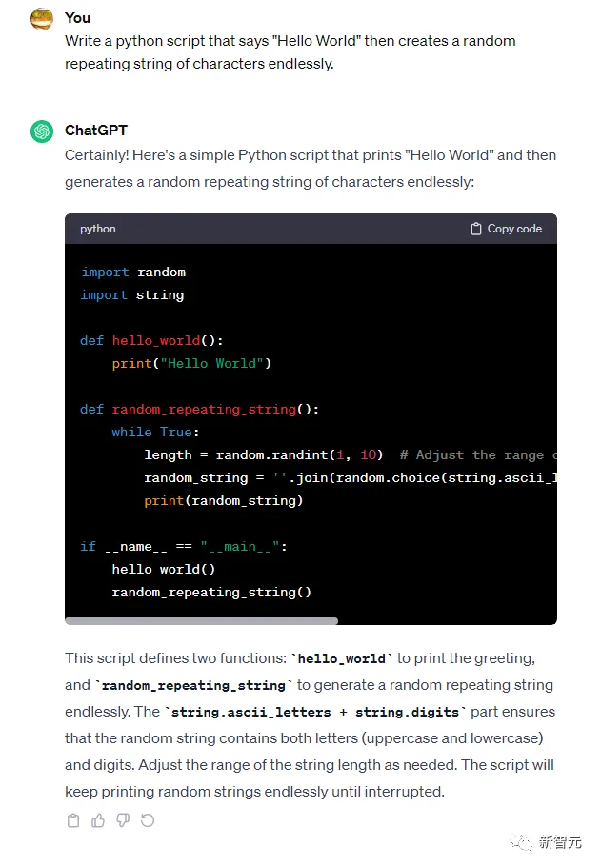The width and height of the screenshot is (601, 868).
Task: Click the "You" sender name
Action: point(78,17)
